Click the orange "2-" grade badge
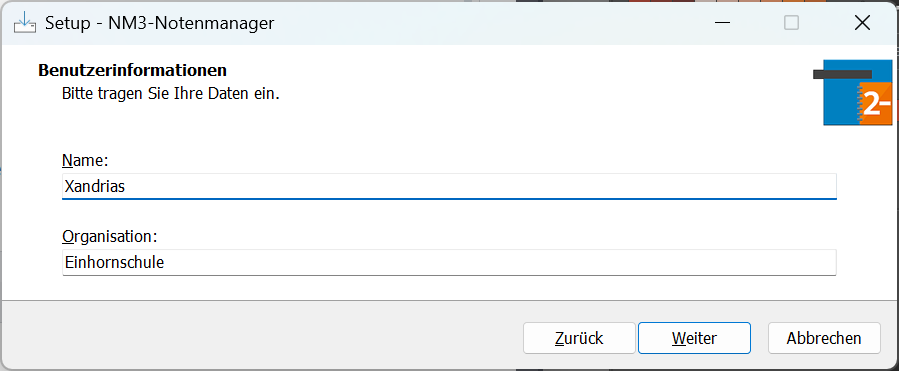 pyautogui.click(x=876, y=103)
